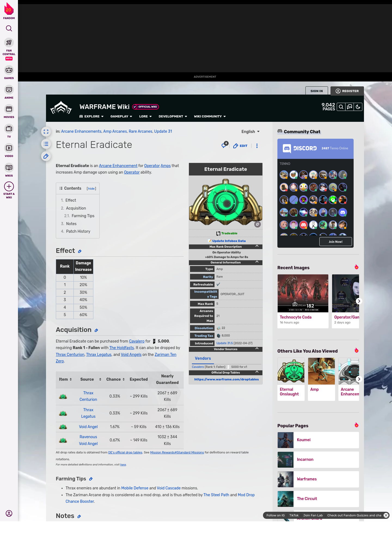Collapse the Official Drop Tables section
This screenshot has height=545, width=392.
click(257, 372)
